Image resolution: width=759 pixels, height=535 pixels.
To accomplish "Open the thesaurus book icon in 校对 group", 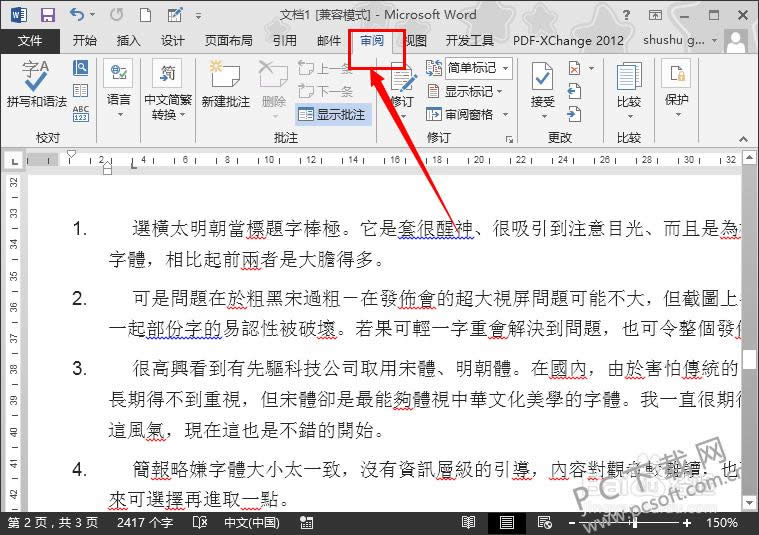I will [80, 91].
